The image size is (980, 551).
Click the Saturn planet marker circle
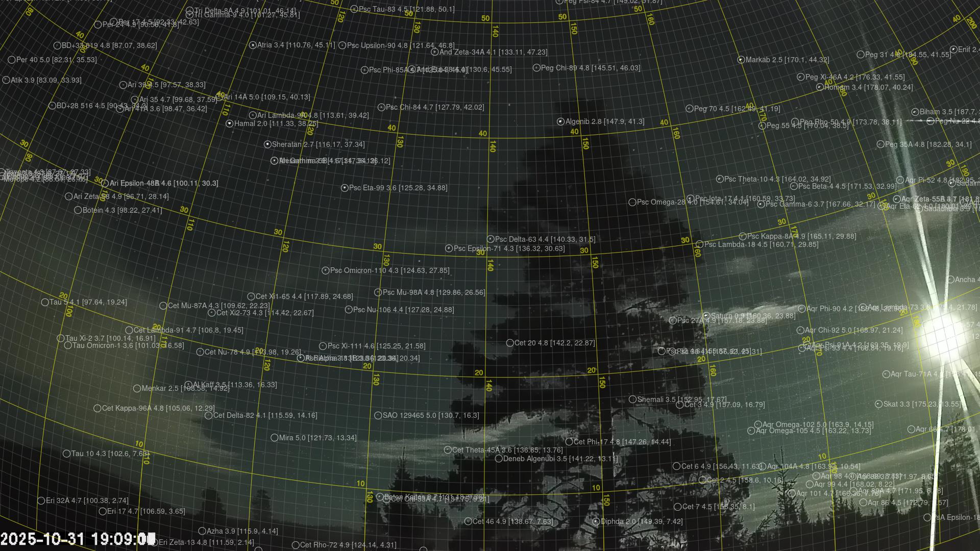click(x=706, y=316)
